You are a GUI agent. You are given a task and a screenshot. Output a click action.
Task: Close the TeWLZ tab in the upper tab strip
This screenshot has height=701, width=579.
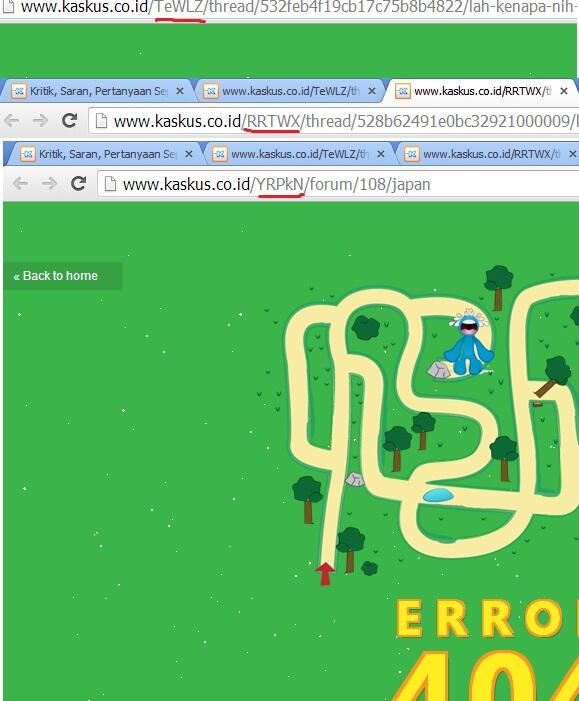pyautogui.click(x=372, y=91)
